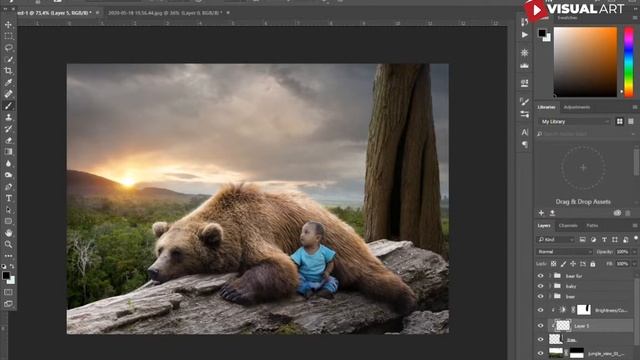Open the Paragraph panel icon
This screenshot has height=360, width=640.
coord(524,144)
